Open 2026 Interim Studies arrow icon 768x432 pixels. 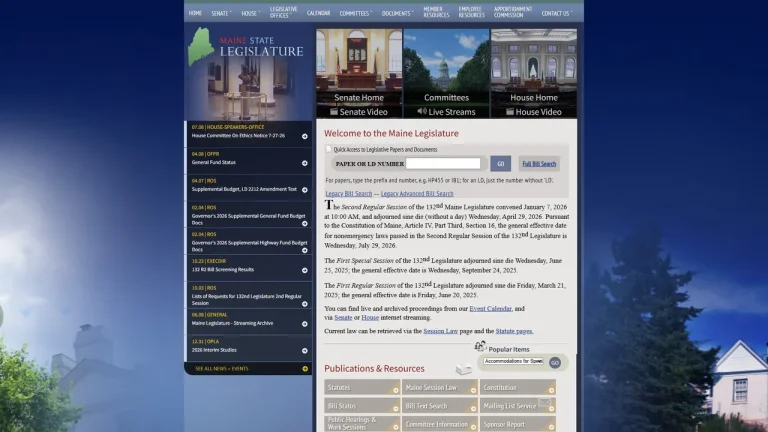pyautogui.click(x=305, y=351)
